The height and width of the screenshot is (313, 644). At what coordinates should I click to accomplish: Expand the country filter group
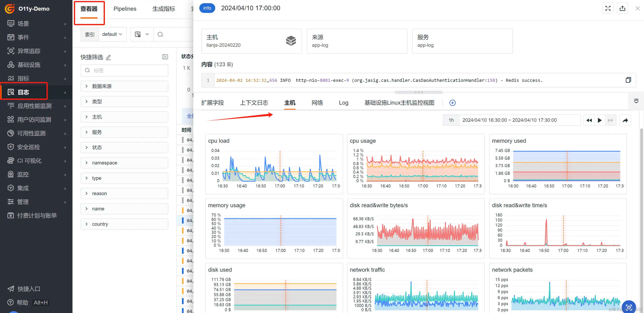click(124, 224)
